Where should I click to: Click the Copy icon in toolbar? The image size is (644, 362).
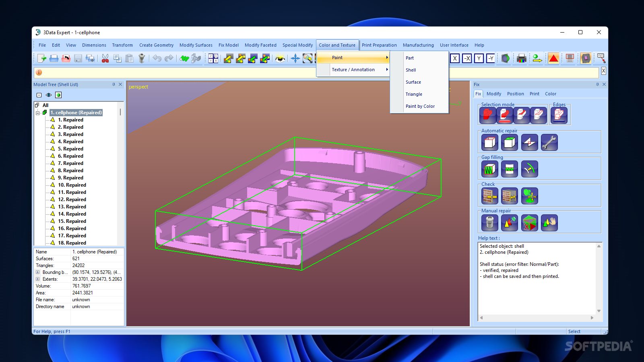click(118, 58)
